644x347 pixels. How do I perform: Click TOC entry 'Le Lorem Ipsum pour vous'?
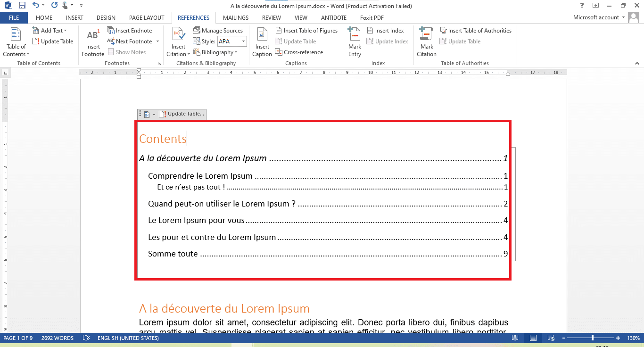pyautogui.click(x=197, y=221)
